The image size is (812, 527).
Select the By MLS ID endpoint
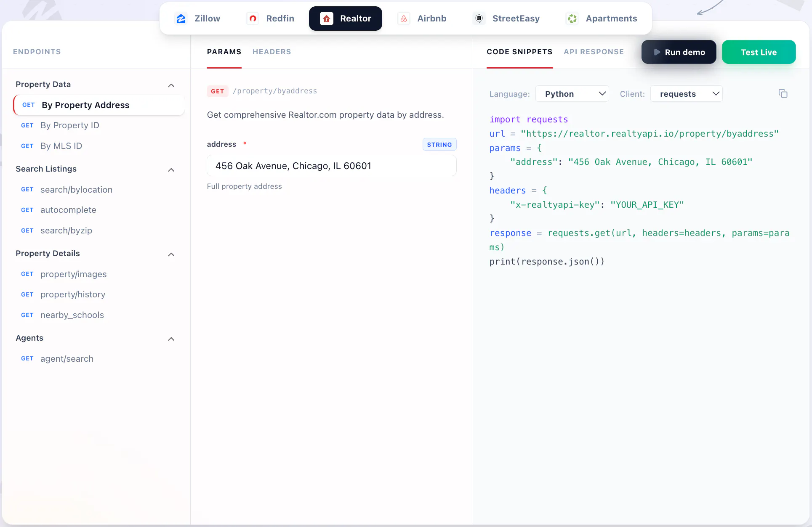click(99, 146)
